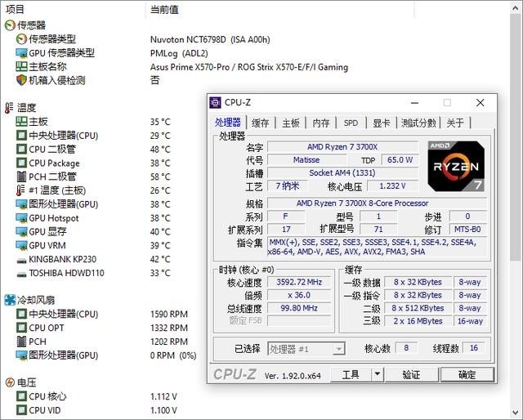Click the GPU Hotspot monitor icon
523x420 pixels.
21,218
